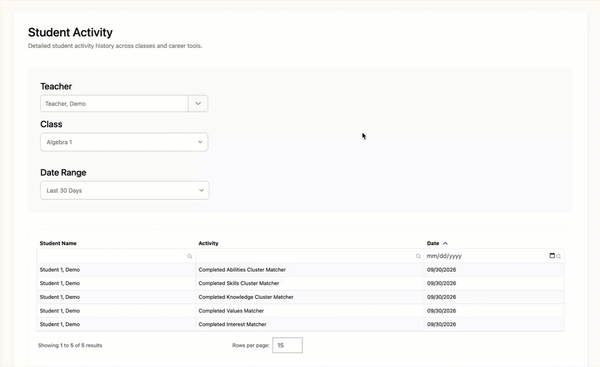Click the Showing 1 to 5 results text
This screenshot has height=367, width=600.
(x=70, y=345)
